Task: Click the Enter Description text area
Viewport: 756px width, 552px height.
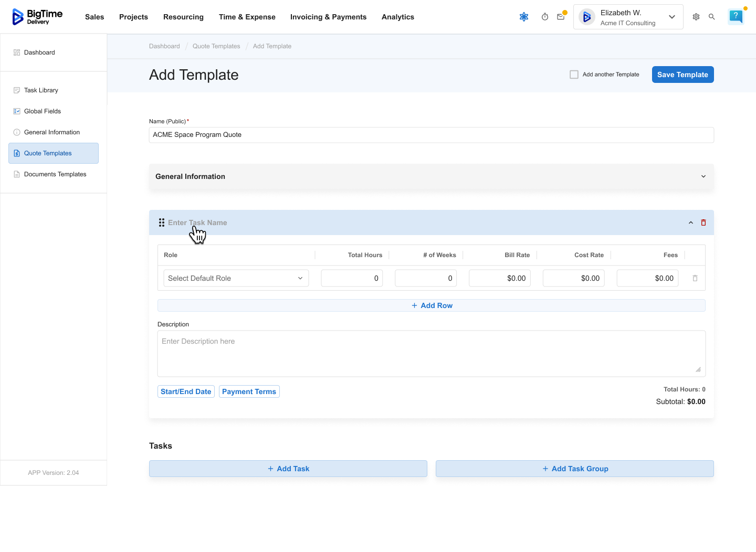Action: [x=431, y=353]
